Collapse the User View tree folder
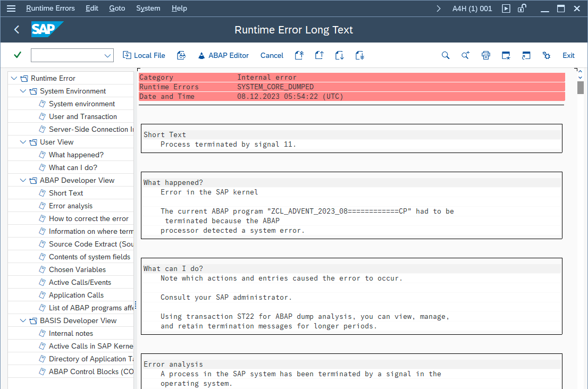 (23, 142)
